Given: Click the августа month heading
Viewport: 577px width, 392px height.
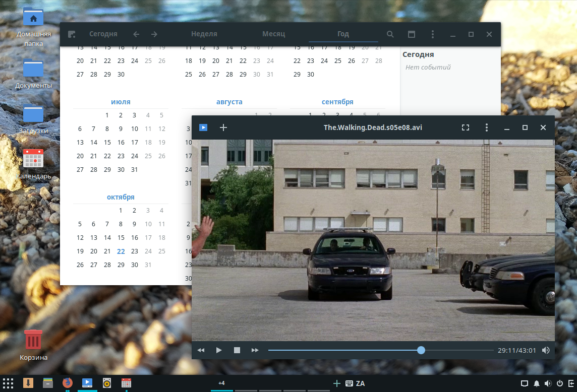Looking at the screenshot, I should pos(229,102).
